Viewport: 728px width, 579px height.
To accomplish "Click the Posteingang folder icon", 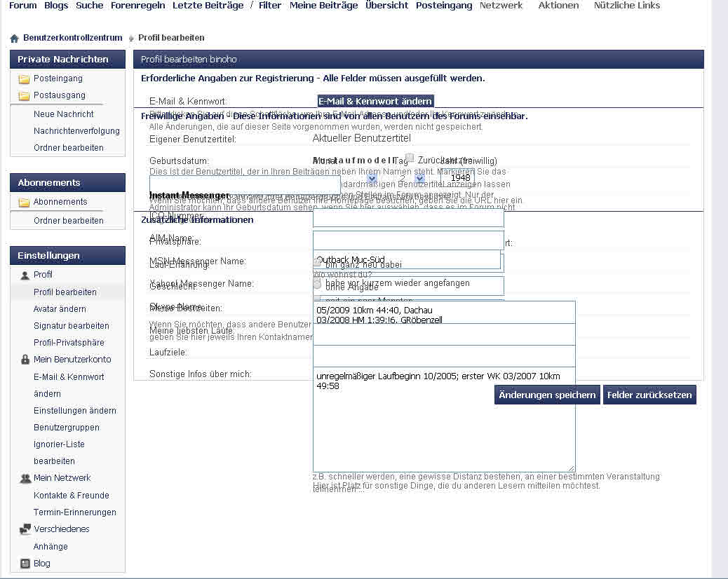I will click(x=24, y=79).
